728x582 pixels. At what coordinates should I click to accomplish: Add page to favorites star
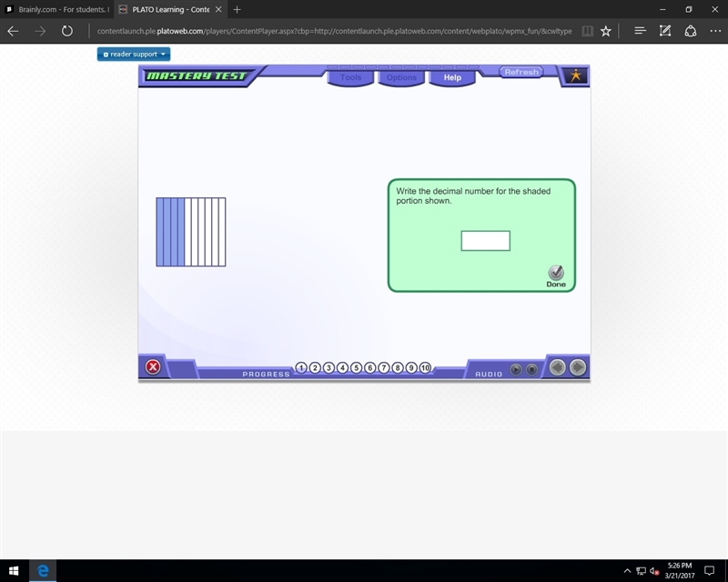(x=605, y=31)
